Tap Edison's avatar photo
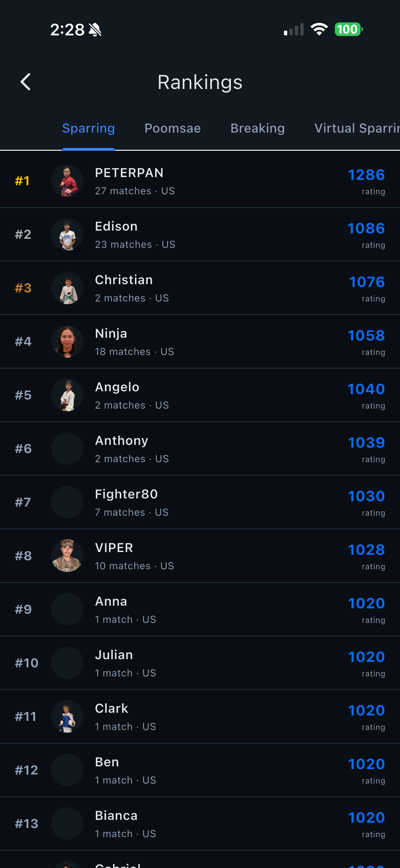Image resolution: width=400 pixels, height=868 pixels. click(x=67, y=235)
